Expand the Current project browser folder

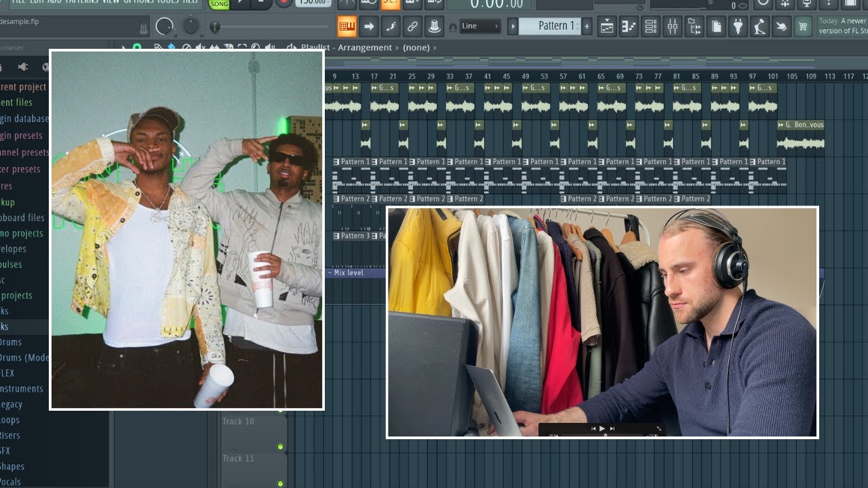23,87
